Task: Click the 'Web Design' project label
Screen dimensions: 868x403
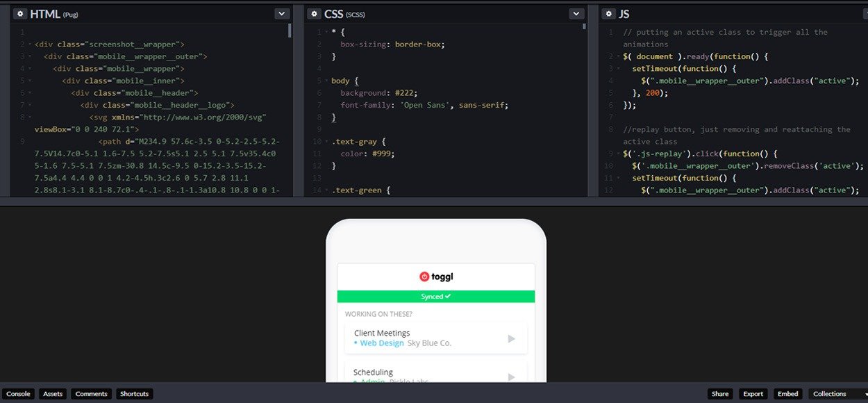Action: pos(382,343)
